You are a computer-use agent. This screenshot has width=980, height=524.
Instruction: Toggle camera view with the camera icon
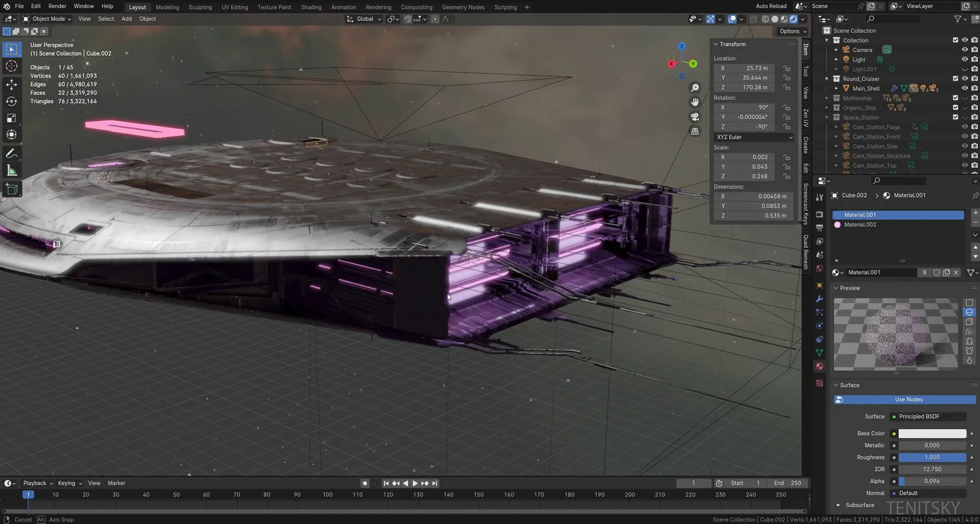(695, 116)
